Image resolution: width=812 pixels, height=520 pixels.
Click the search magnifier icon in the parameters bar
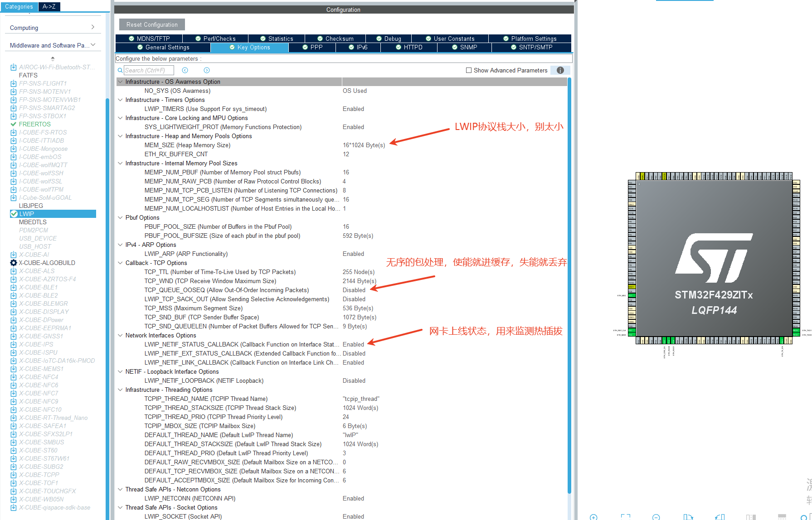120,70
